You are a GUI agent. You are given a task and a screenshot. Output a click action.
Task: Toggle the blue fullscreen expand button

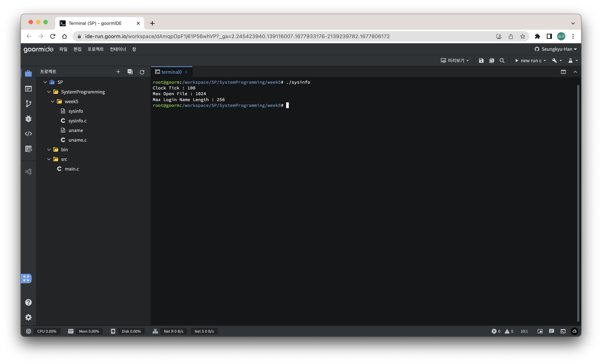click(x=26, y=278)
